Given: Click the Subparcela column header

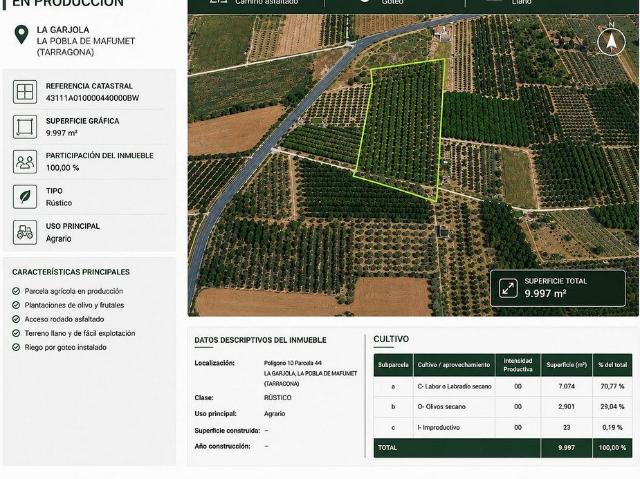Looking at the screenshot, I should tap(393, 365).
